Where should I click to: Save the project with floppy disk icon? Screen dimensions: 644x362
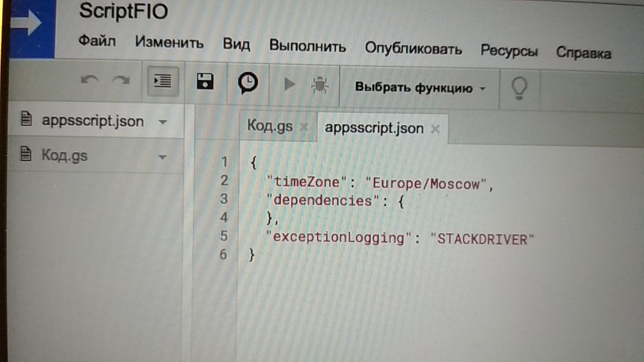click(x=205, y=81)
